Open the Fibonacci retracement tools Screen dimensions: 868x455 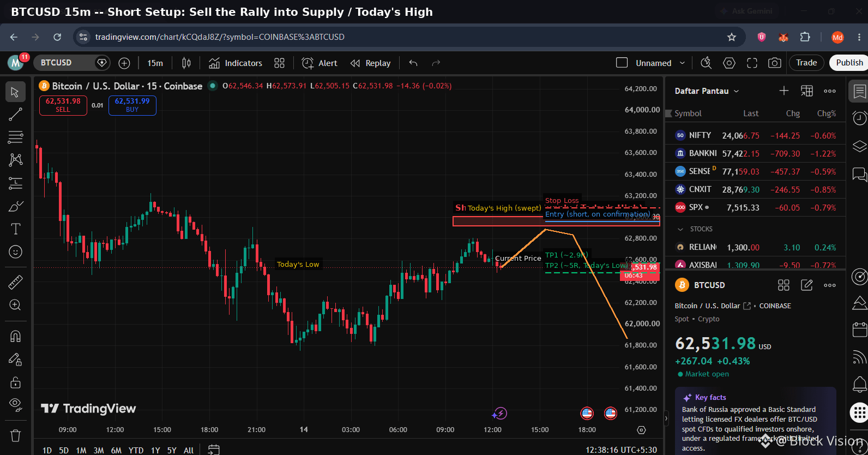coord(15,137)
